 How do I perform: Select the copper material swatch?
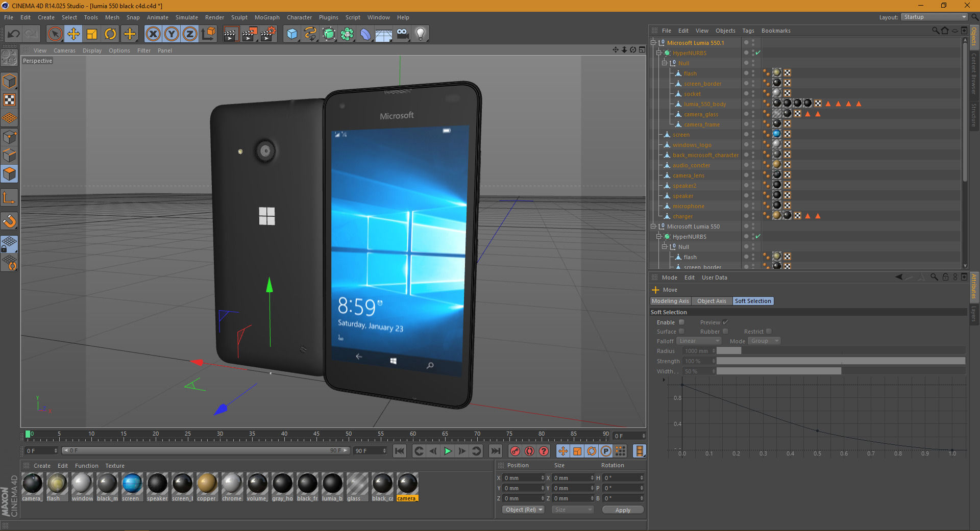[207, 487]
